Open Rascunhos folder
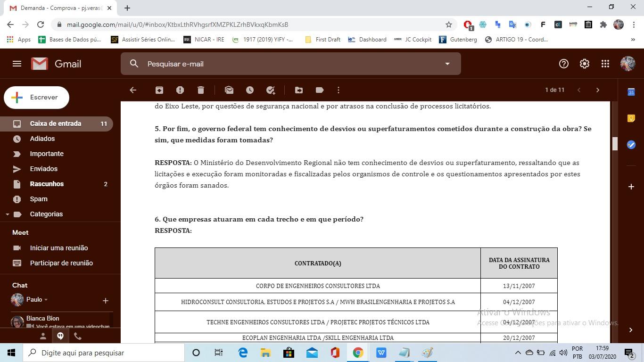This screenshot has height=362, width=644. click(x=57, y=184)
